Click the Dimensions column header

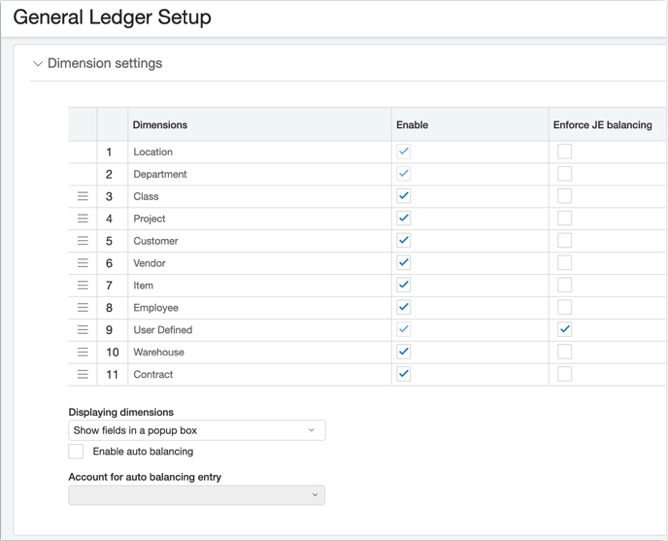click(x=160, y=125)
